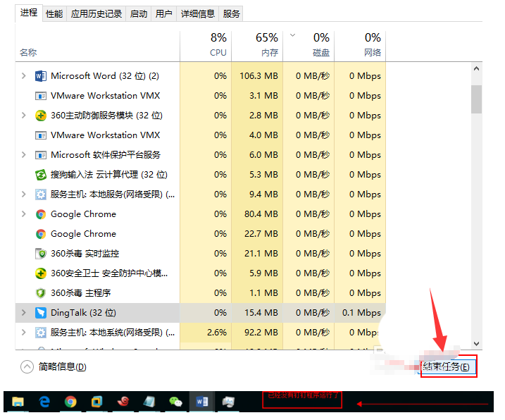Expand Microsoft 软件保护平台服务 group
505x420 pixels.
click(23, 155)
